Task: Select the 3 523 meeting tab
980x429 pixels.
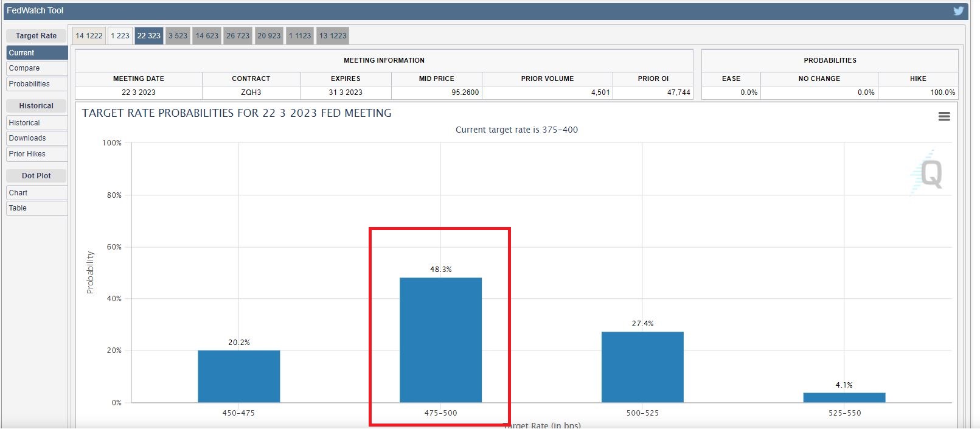Action: (x=178, y=35)
